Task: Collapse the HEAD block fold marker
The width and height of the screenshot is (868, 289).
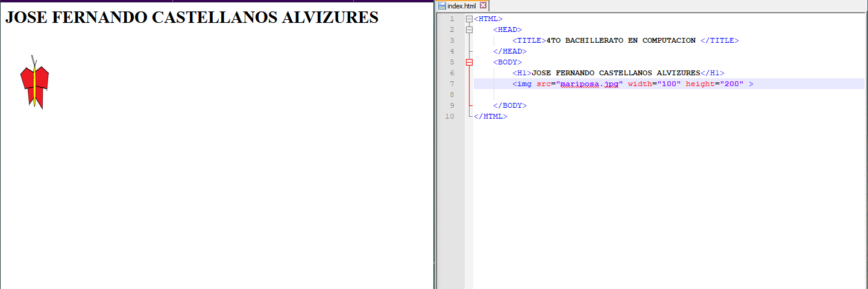Action: (469, 29)
